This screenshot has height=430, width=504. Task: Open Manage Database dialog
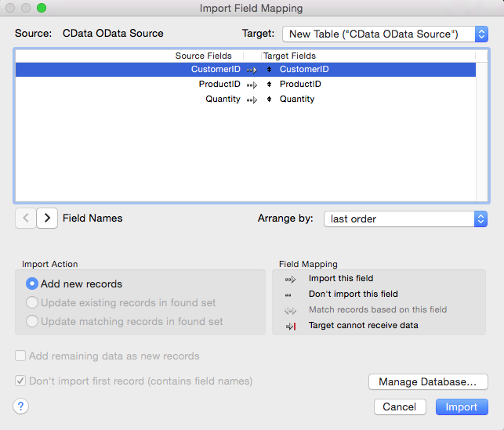[428, 381]
